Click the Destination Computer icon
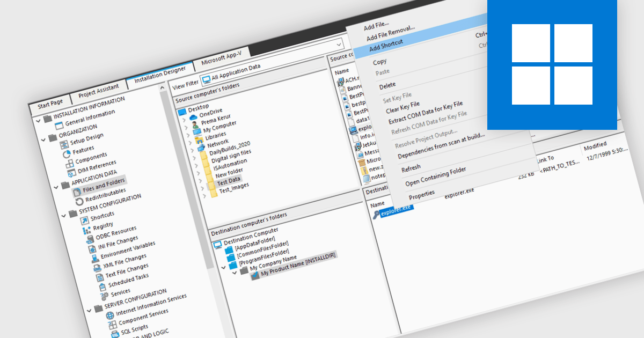 coord(218,245)
